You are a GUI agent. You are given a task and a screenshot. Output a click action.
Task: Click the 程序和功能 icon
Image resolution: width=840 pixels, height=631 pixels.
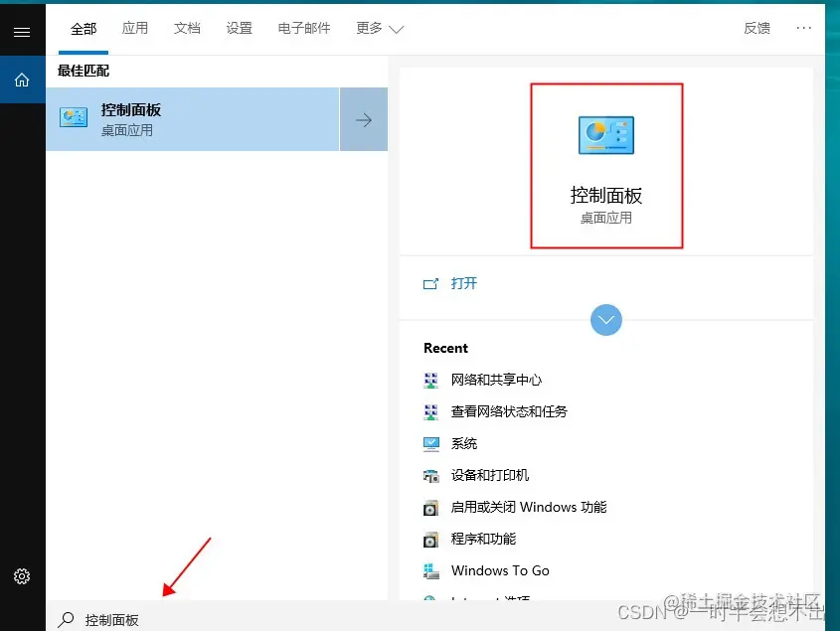(430, 539)
